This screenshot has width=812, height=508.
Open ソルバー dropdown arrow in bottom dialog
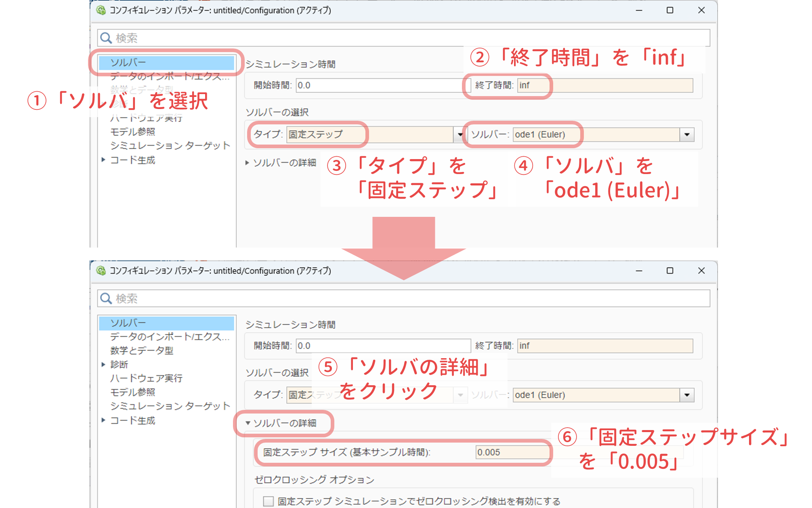(x=687, y=395)
